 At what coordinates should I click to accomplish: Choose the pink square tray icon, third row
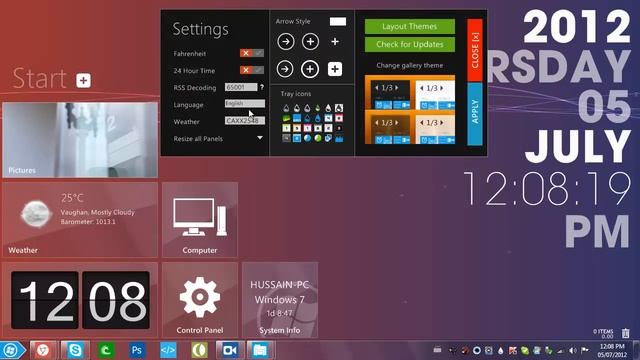pos(307,128)
